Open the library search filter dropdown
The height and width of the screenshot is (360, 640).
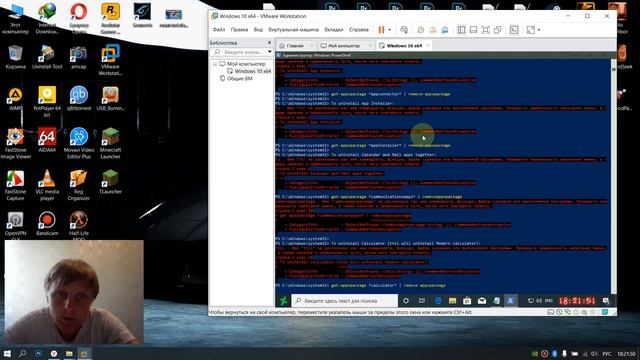270,52
